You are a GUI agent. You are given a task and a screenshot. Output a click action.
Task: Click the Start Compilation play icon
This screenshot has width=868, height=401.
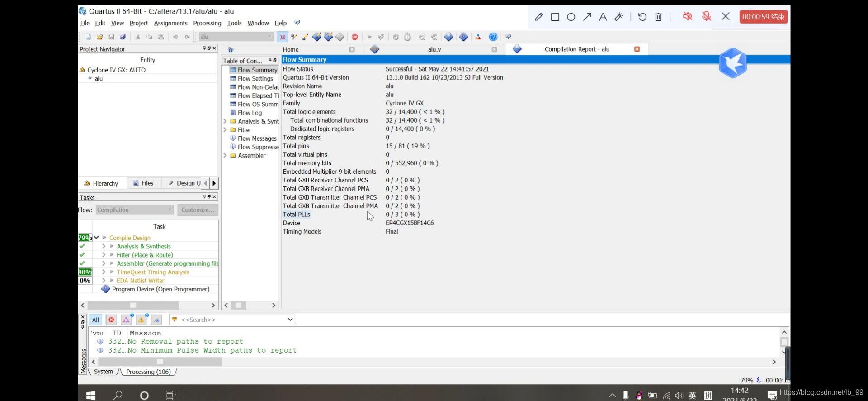(x=369, y=37)
